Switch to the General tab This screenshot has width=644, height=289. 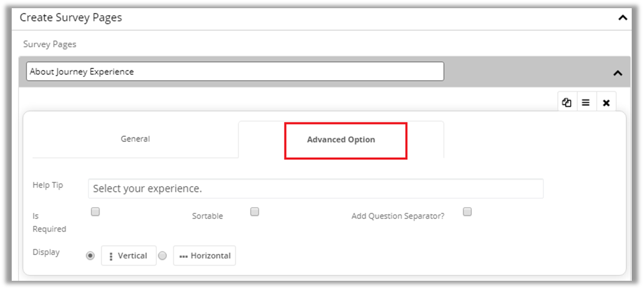click(135, 139)
